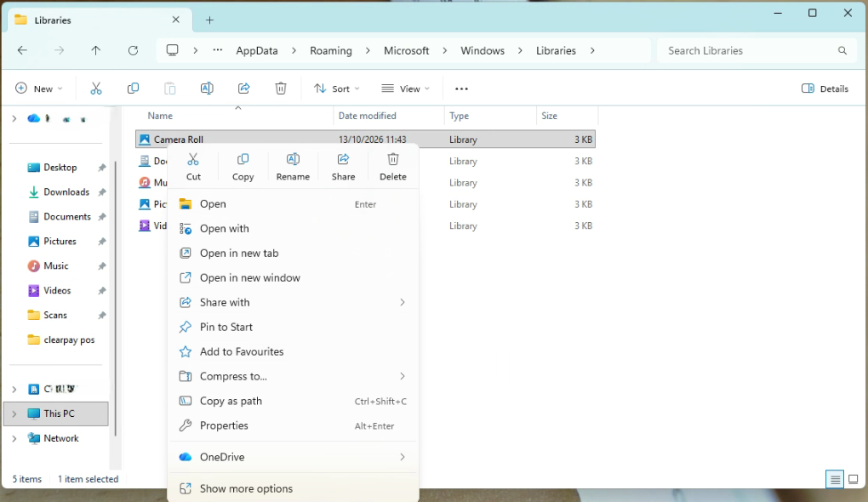The height and width of the screenshot is (502, 868).
Task: Open the Sort dropdown
Action: tap(337, 88)
